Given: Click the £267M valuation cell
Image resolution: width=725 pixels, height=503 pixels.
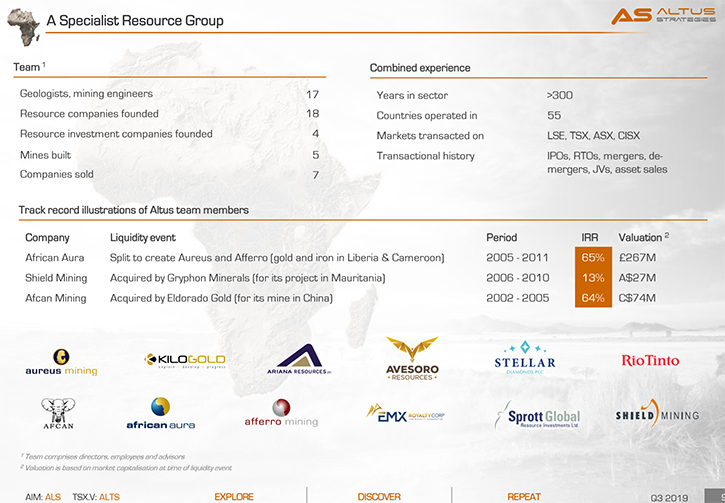Looking at the screenshot, I should click(637, 258).
